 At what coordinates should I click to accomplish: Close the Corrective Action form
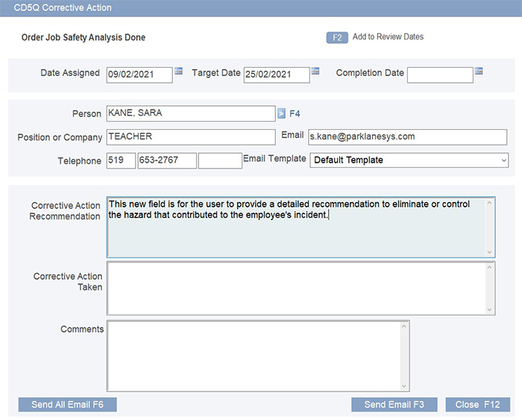tap(477, 404)
